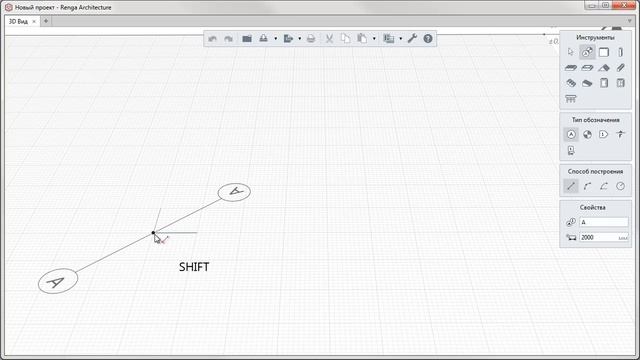The width and height of the screenshot is (640, 360).
Task: Click the Export icon
Action: coord(288,39)
